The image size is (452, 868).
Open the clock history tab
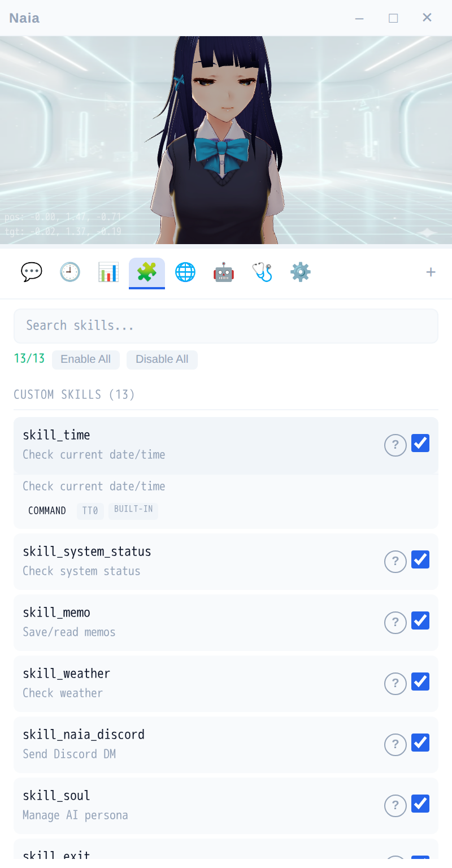coord(70,272)
